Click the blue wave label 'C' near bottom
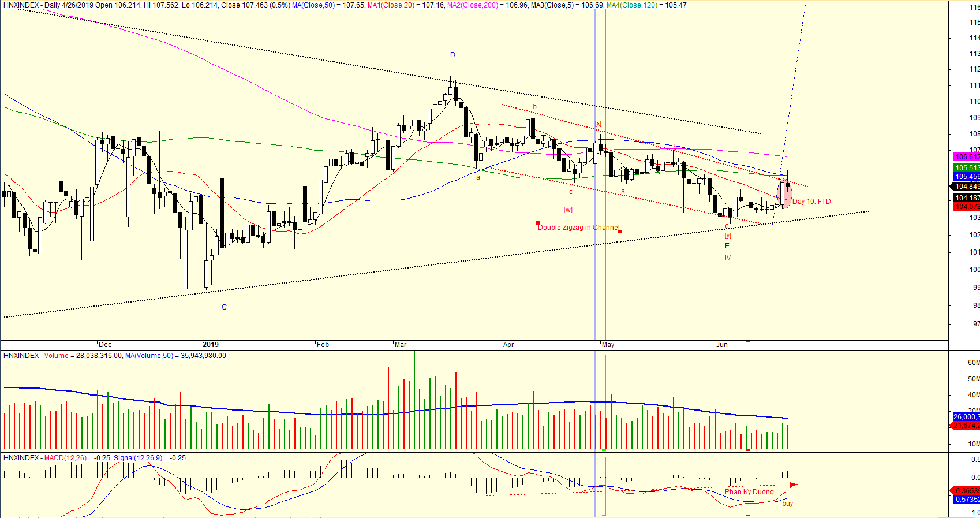The height and width of the screenshot is (518, 980). pyautogui.click(x=225, y=307)
